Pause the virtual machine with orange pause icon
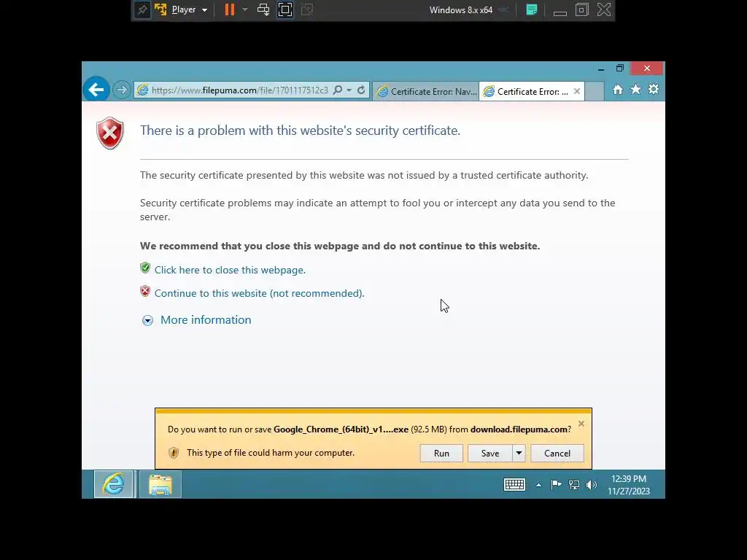 (230, 9)
